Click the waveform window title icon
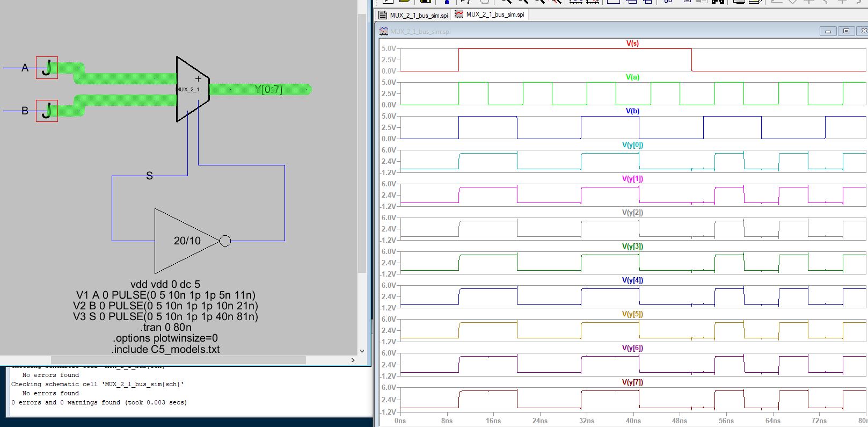868x427 pixels. tap(383, 32)
